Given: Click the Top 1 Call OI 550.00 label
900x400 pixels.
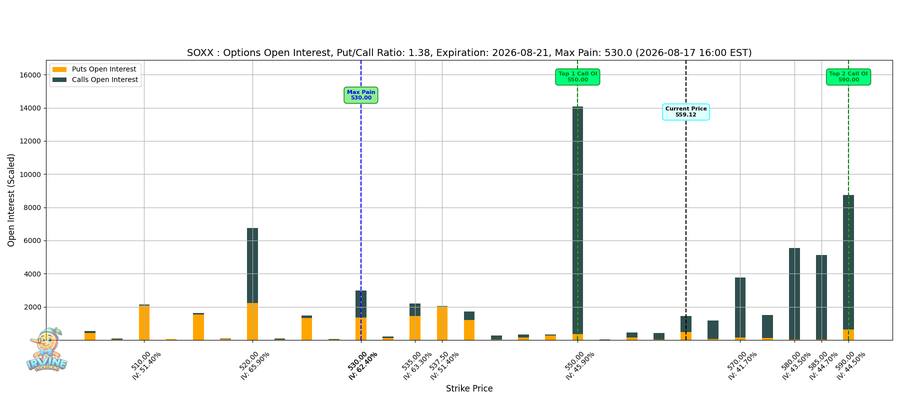Looking at the screenshot, I should click(577, 77).
